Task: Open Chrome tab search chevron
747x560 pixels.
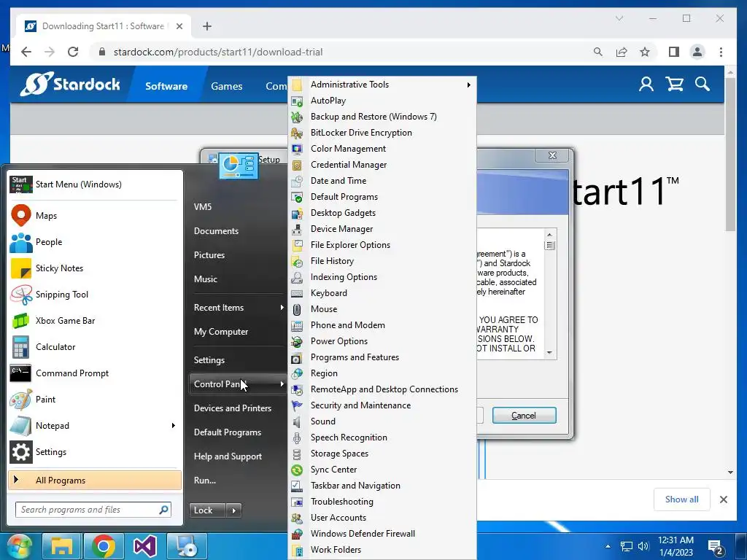Action: (619, 18)
